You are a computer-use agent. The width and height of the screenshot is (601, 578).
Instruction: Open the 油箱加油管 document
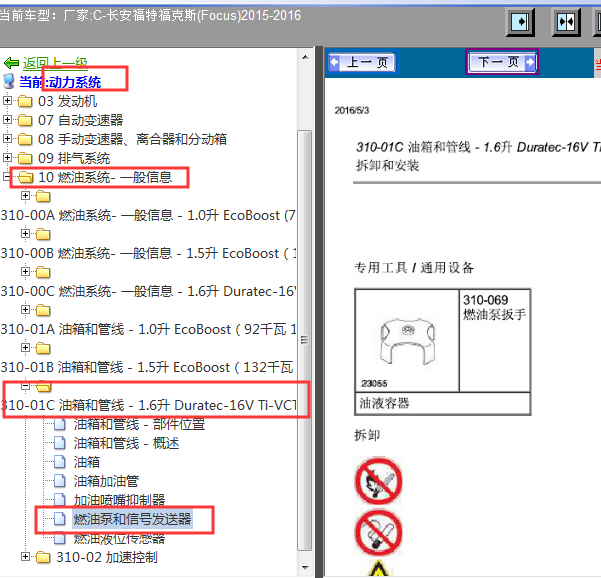point(106,481)
